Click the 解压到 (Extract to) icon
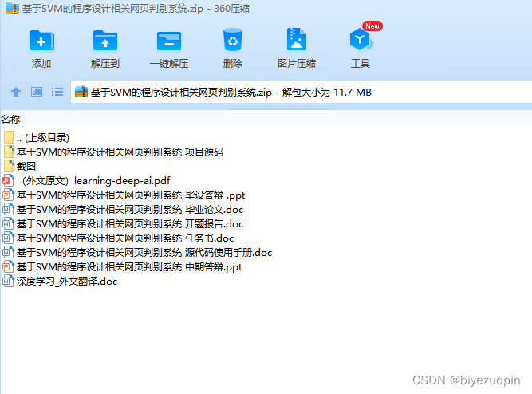The height and width of the screenshot is (394, 532). 105,41
